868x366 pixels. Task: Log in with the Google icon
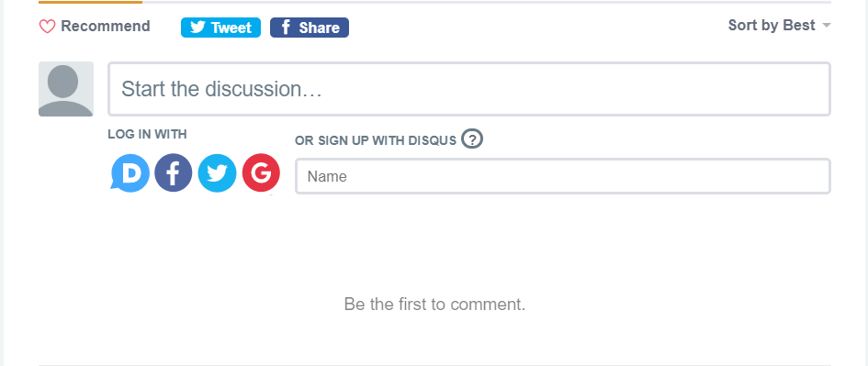(261, 173)
